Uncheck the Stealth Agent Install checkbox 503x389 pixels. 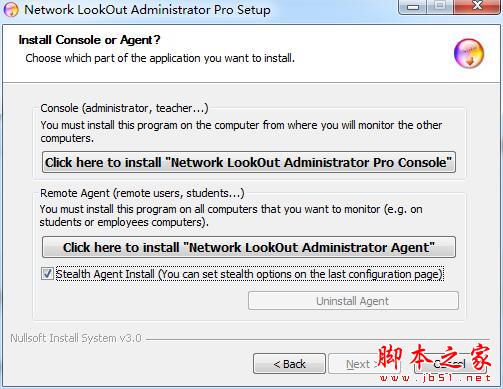coord(47,274)
